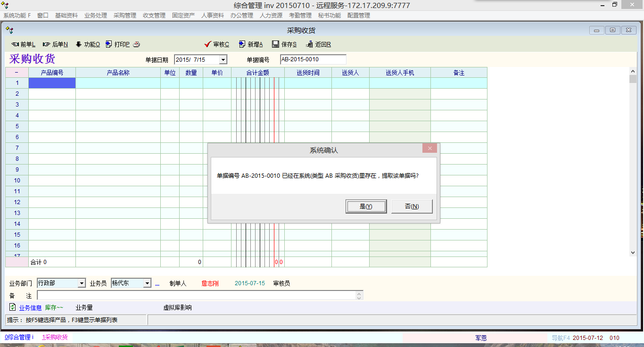This screenshot has width=644, height=347.
Task: Expand the 业务员 salesperson dropdown
Action: pos(147,283)
